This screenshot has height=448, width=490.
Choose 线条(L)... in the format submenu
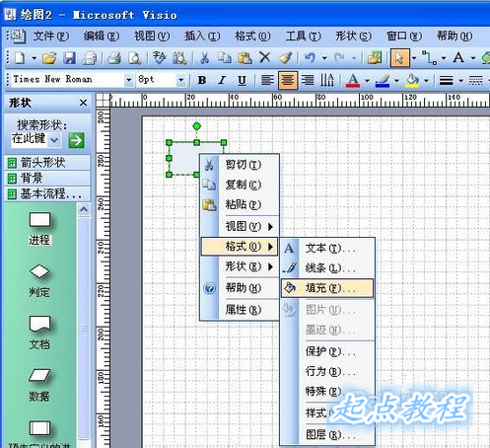[x=327, y=268]
